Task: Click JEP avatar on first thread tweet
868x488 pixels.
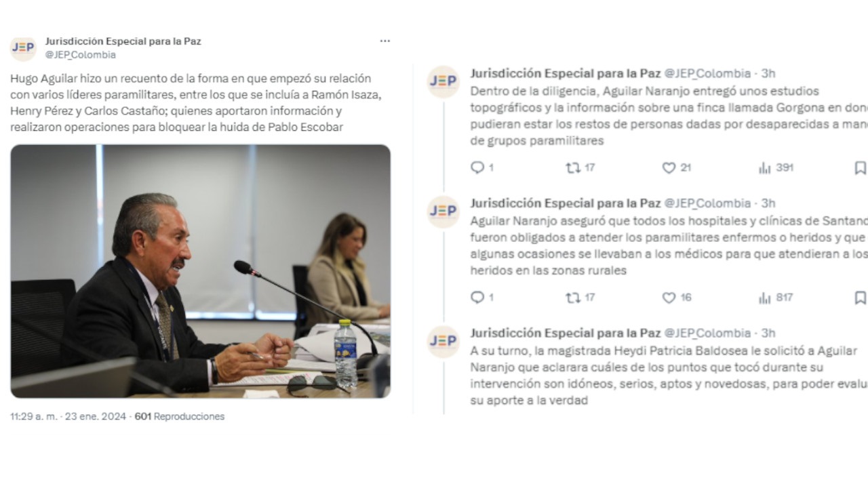Action: tap(443, 82)
